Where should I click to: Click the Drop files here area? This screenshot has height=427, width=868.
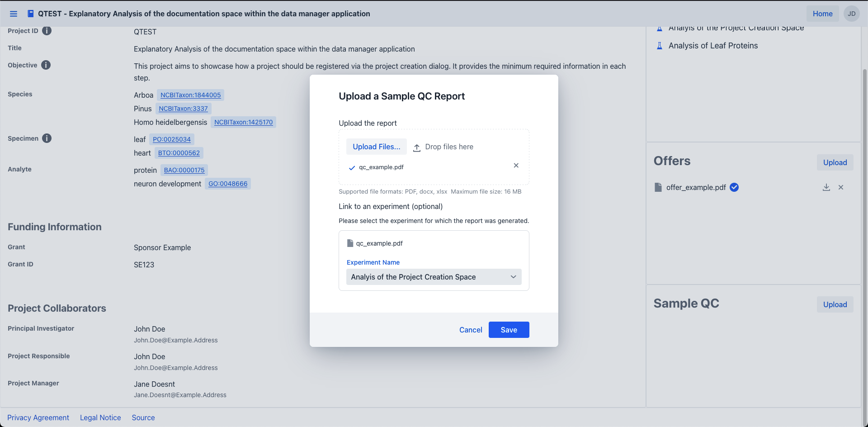[449, 147]
